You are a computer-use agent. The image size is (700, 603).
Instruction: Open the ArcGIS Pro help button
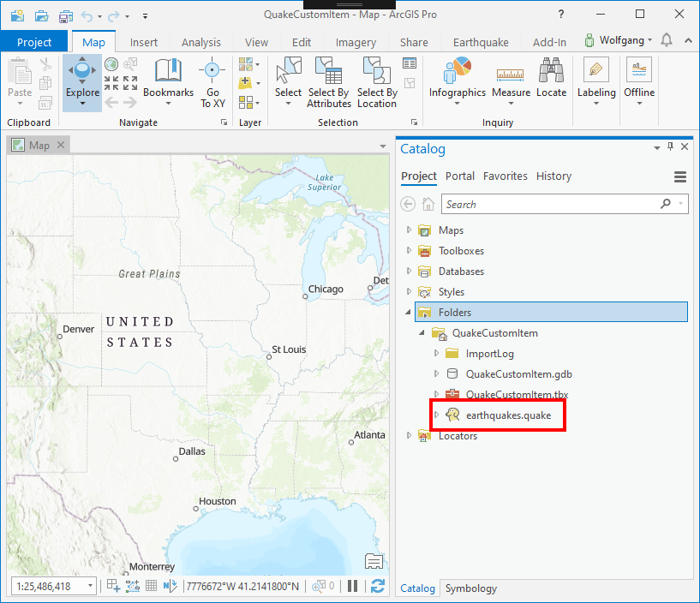pyautogui.click(x=560, y=15)
